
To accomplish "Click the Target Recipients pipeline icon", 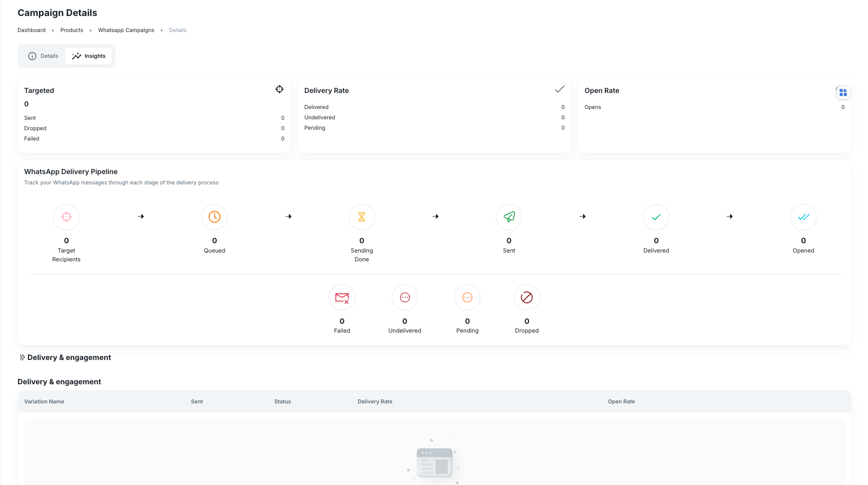I will [67, 217].
